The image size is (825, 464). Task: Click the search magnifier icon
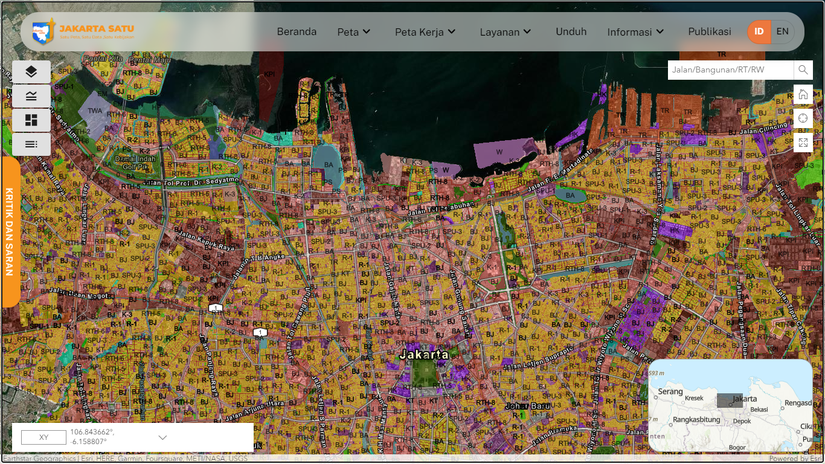point(803,69)
